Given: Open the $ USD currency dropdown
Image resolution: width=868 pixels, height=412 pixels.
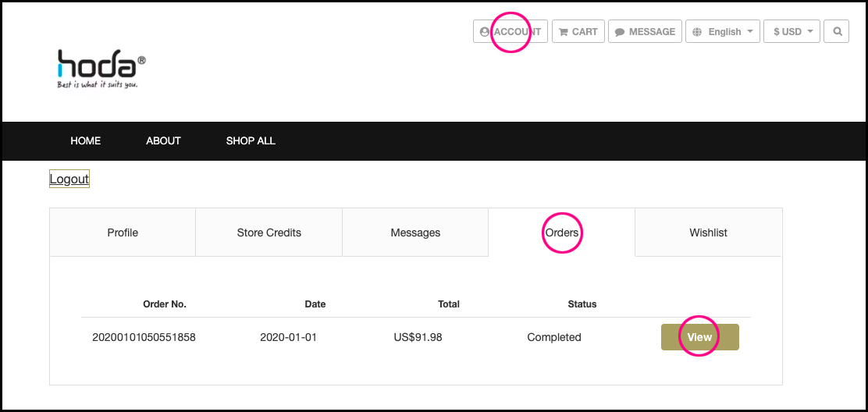Looking at the screenshot, I should click(x=792, y=32).
